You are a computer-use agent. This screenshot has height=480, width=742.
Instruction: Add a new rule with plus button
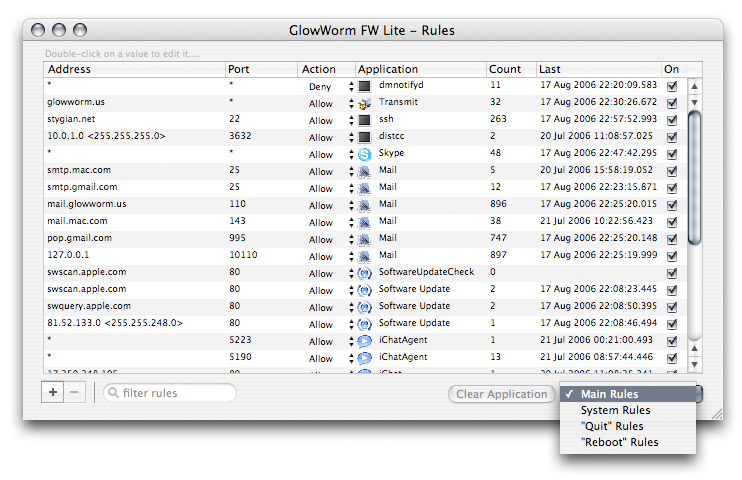tap(53, 392)
